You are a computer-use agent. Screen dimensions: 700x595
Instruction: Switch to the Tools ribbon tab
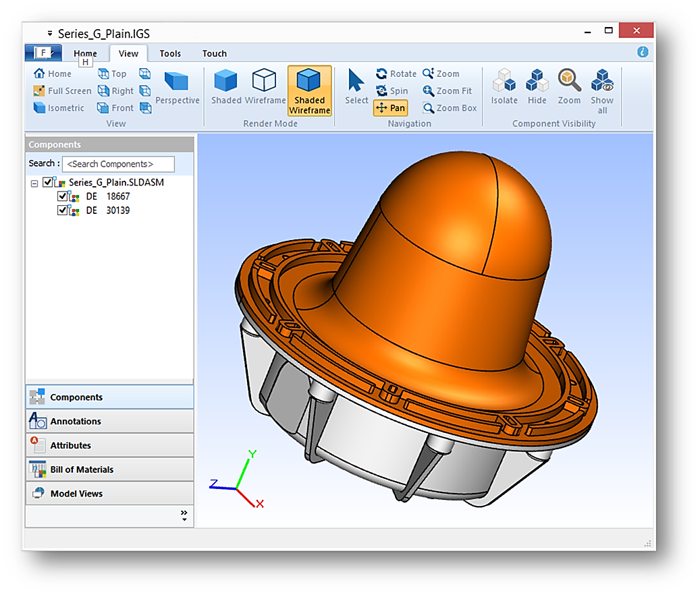click(169, 53)
